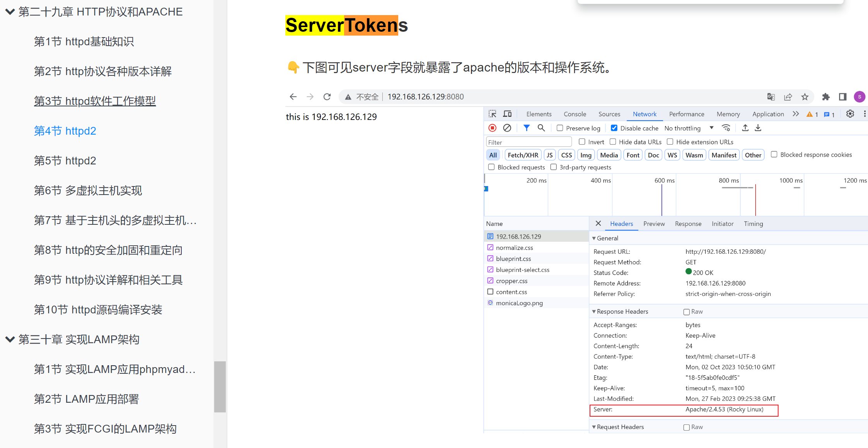The width and height of the screenshot is (868, 448).
Task: Collapse the Response Headers section triangle
Action: 594,311
